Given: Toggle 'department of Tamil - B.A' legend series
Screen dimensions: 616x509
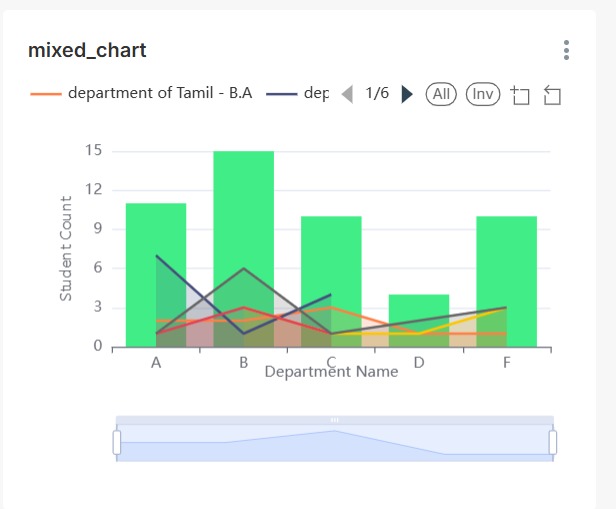Looking at the screenshot, I should [159, 94].
